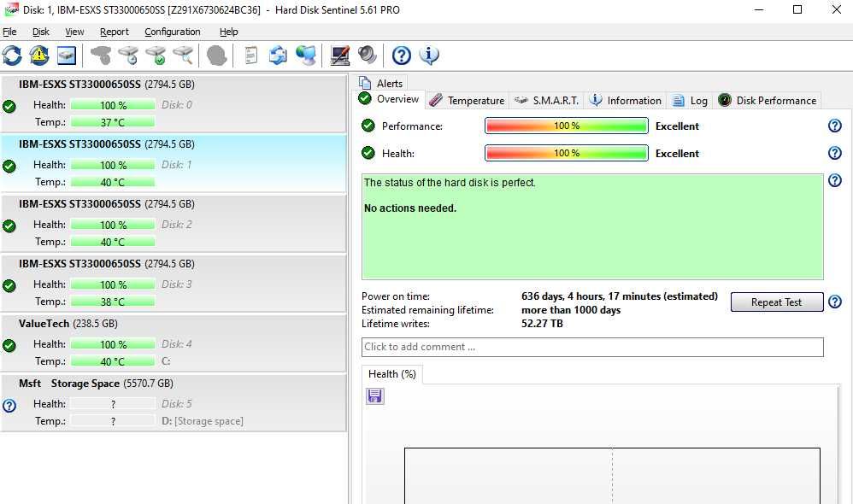Select the Msft Storage Space disk entry
Viewport: 853px width, 504px height.
point(173,402)
